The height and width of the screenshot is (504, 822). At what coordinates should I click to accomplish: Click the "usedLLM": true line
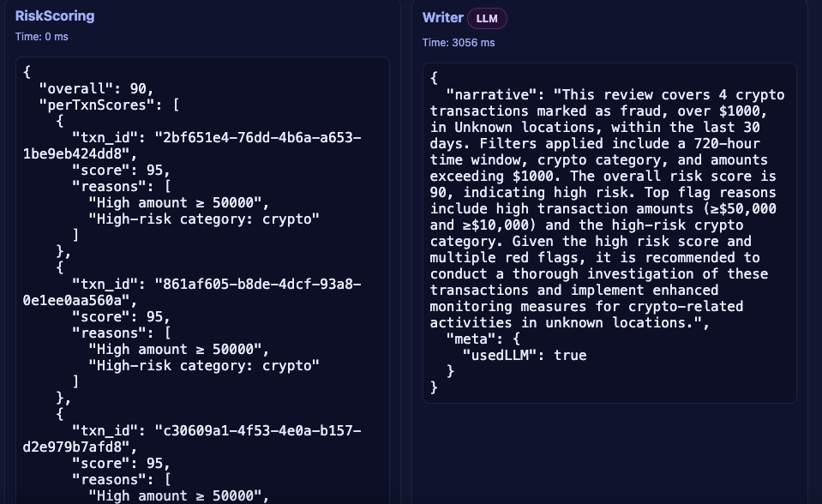click(x=525, y=355)
